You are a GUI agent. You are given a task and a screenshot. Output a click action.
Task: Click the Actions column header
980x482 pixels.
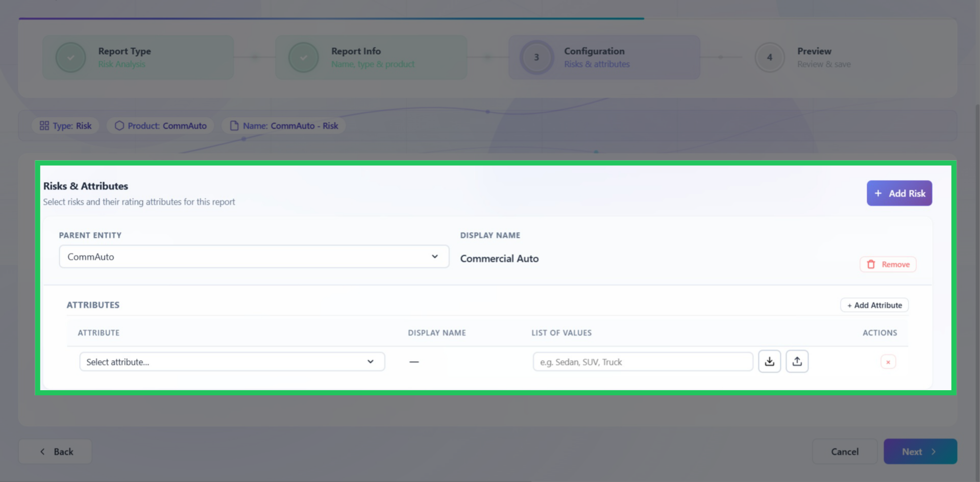[x=879, y=333]
